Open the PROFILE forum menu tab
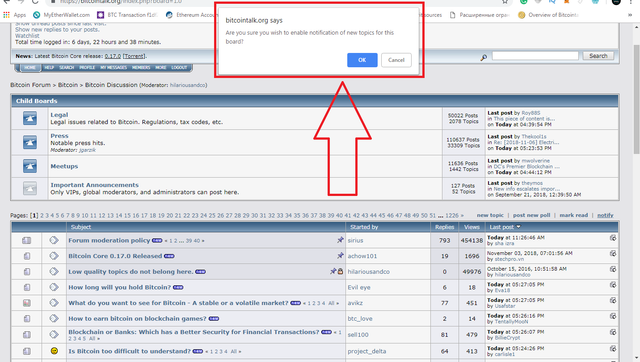The image size is (640, 362). pos(87,67)
